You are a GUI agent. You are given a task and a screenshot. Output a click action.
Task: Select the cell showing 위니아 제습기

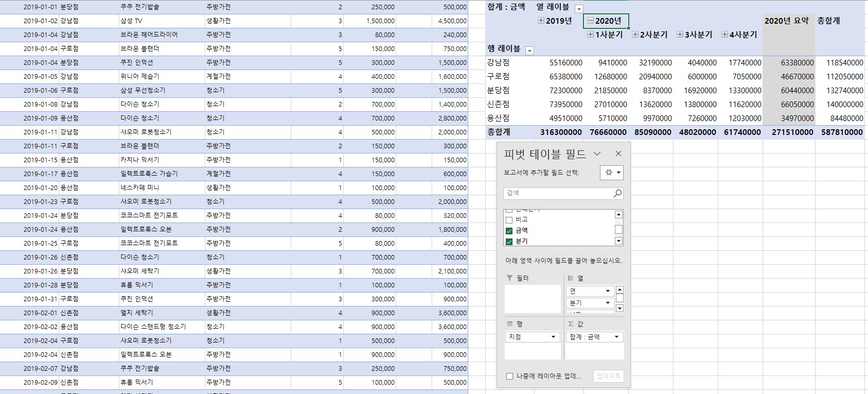click(x=162, y=76)
